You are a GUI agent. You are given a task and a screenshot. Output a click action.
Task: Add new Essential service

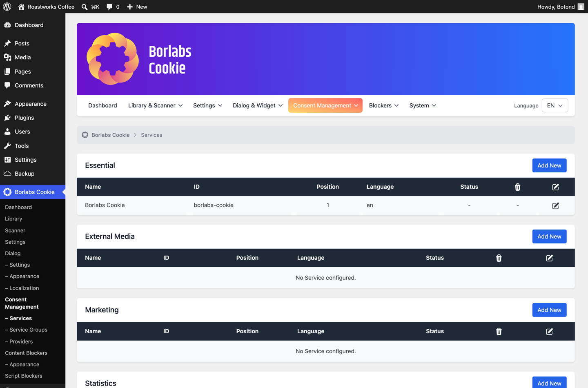pos(549,165)
